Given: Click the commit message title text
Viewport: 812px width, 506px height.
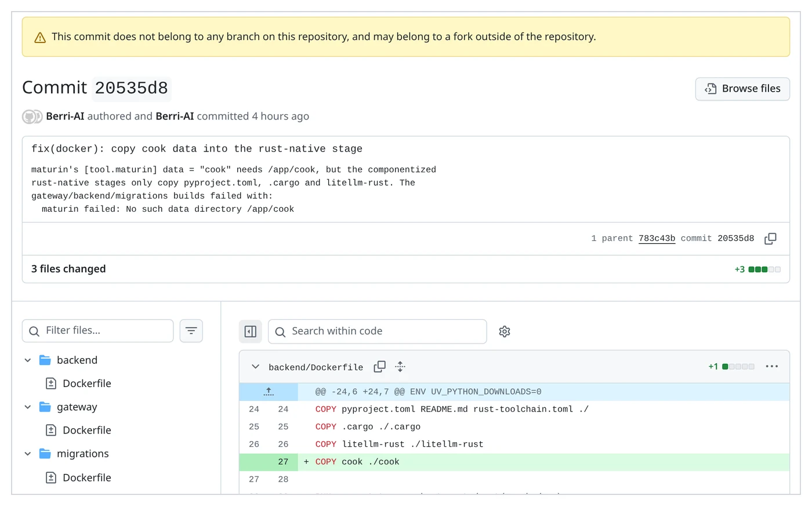Looking at the screenshot, I should 197,149.
